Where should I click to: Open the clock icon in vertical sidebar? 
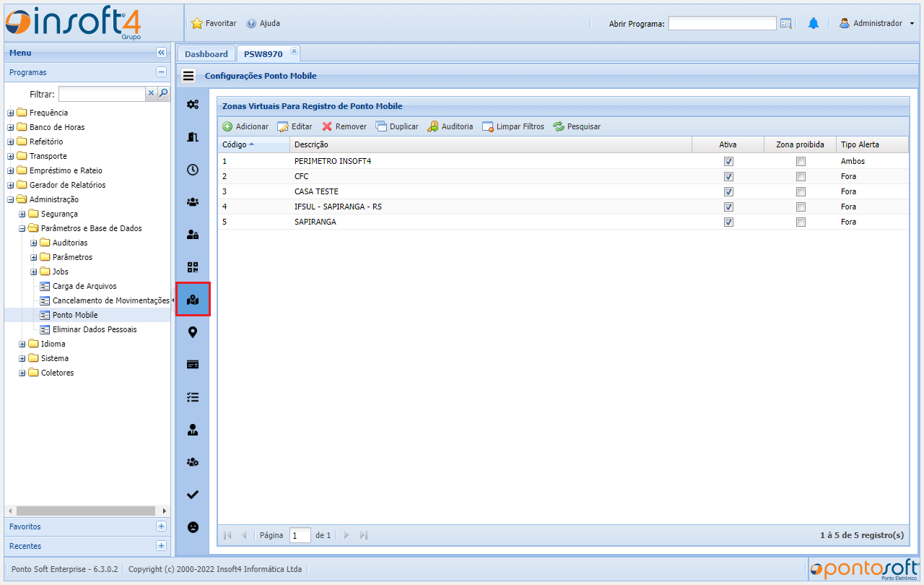pyautogui.click(x=193, y=170)
